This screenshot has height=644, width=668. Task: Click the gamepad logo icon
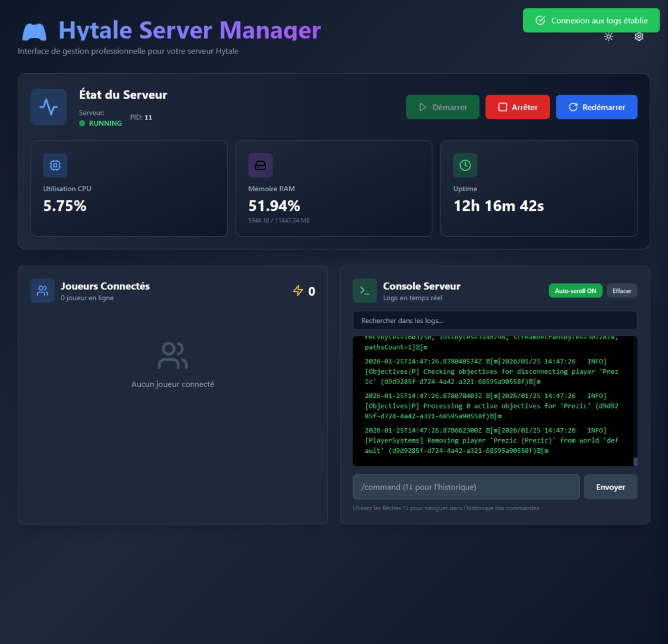[x=34, y=31]
